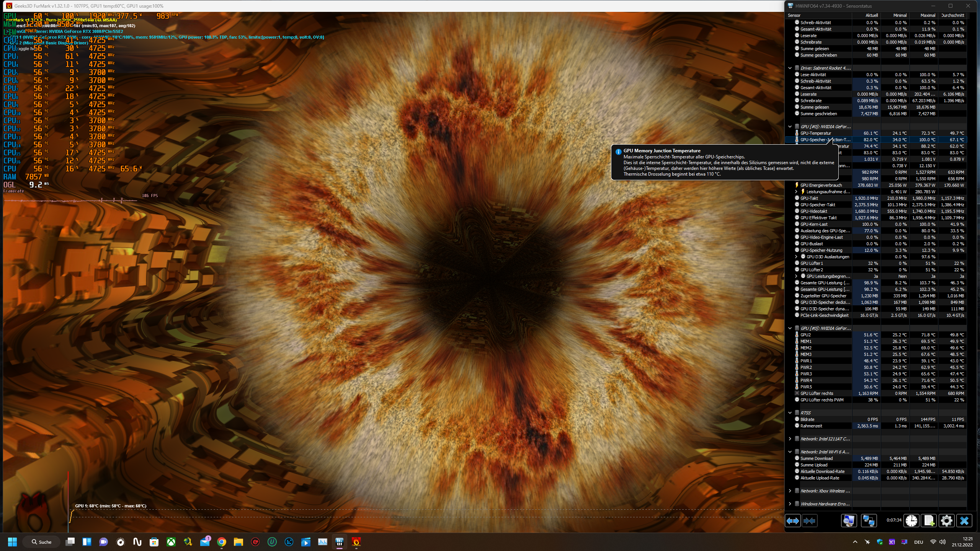Click the Suche taskbar search box
Viewport: 980px width, 551px height.
tap(41, 542)
